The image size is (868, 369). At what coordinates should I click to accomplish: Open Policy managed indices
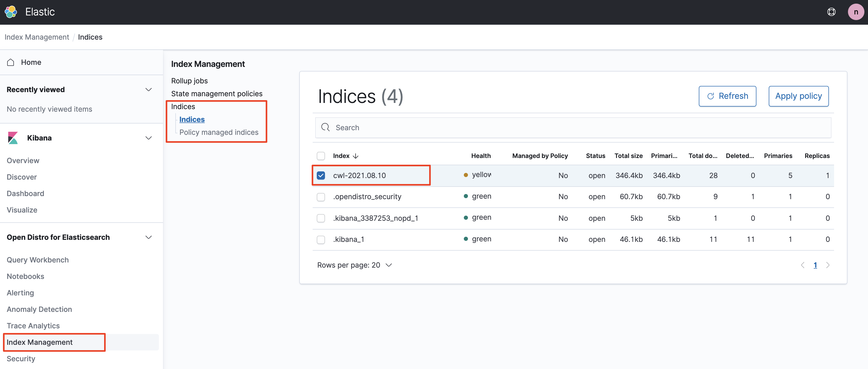click(x=219, y=132)
